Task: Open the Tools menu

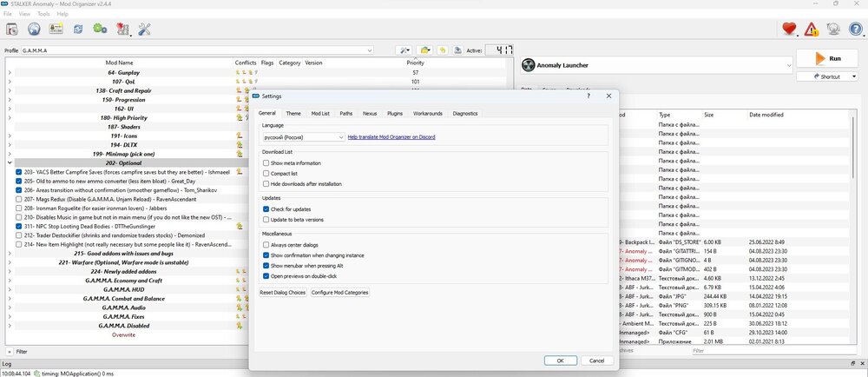Action: (x=43, y=14)
